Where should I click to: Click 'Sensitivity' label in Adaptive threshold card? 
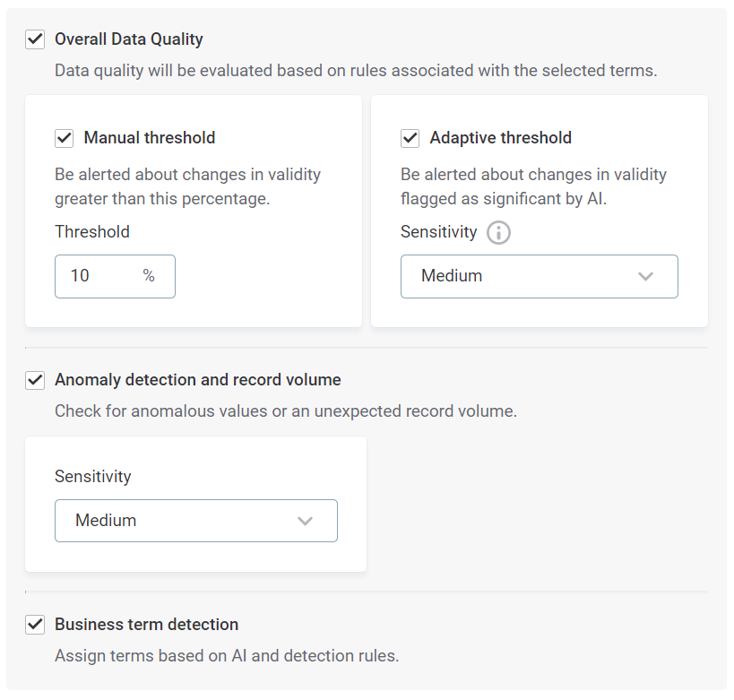click(x=438, y=232)
